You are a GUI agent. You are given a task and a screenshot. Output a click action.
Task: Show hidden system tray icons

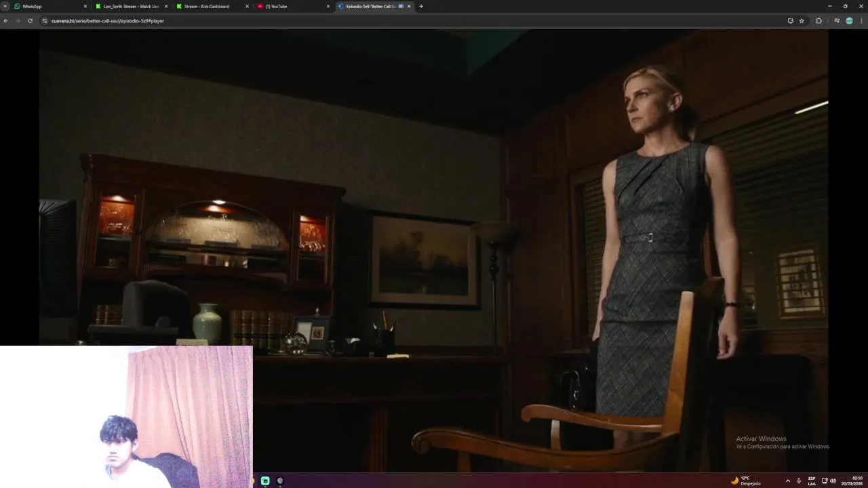click(x=787, y=481)
